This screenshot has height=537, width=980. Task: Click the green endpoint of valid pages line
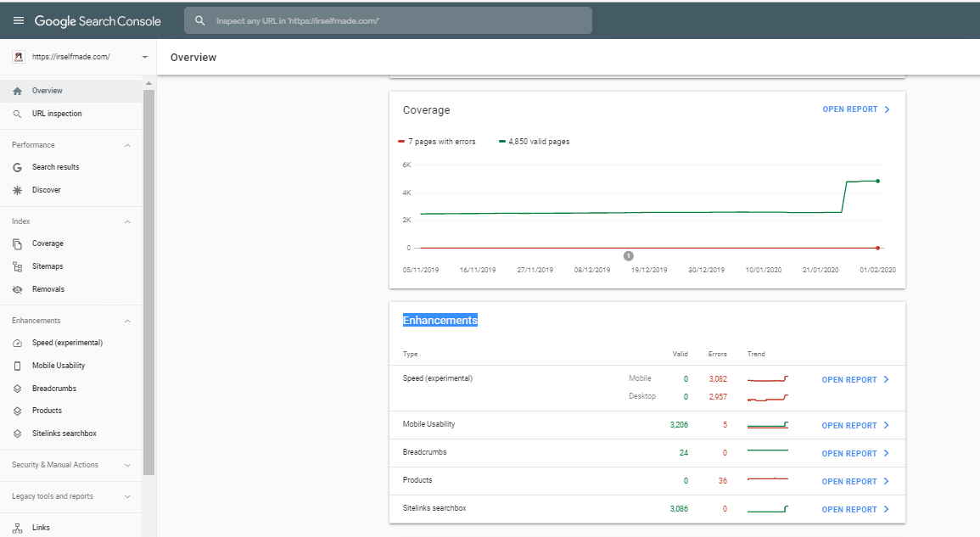(878, 182)
